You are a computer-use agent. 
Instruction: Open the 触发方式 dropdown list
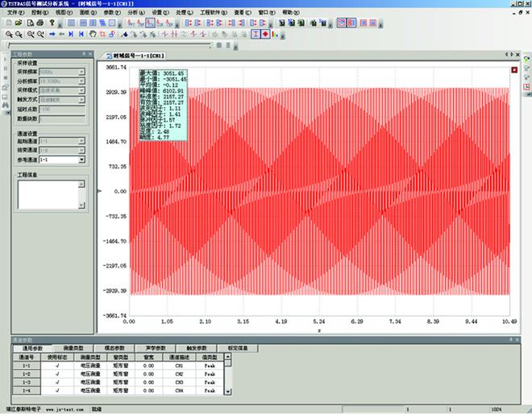81,99
